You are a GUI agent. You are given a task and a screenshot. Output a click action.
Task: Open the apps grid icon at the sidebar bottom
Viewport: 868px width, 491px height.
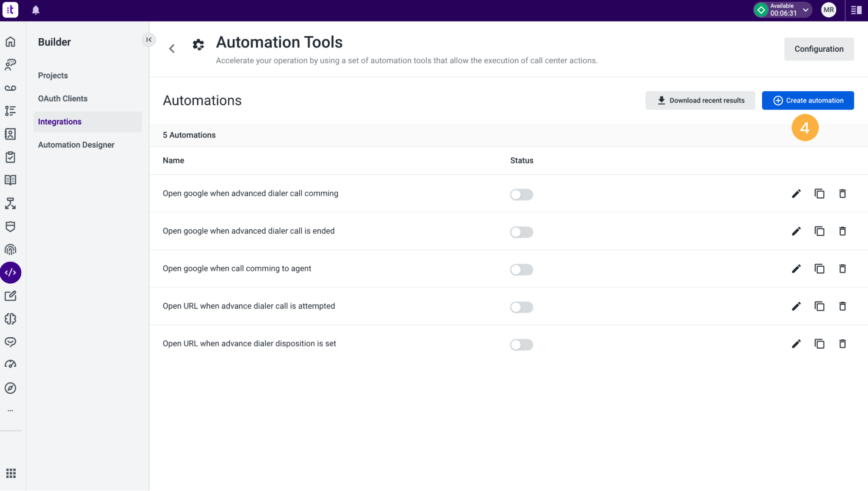(11, 473)
